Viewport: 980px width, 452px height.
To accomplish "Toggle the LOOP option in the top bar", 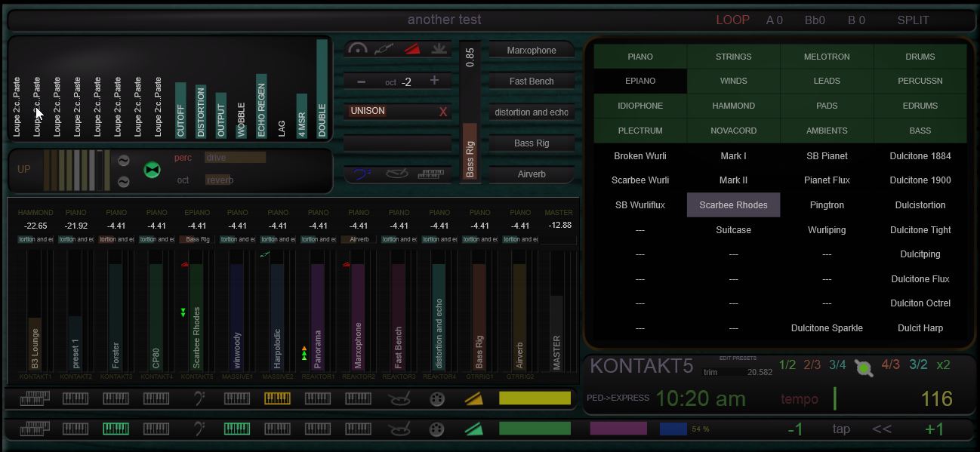I will [732, 20].
